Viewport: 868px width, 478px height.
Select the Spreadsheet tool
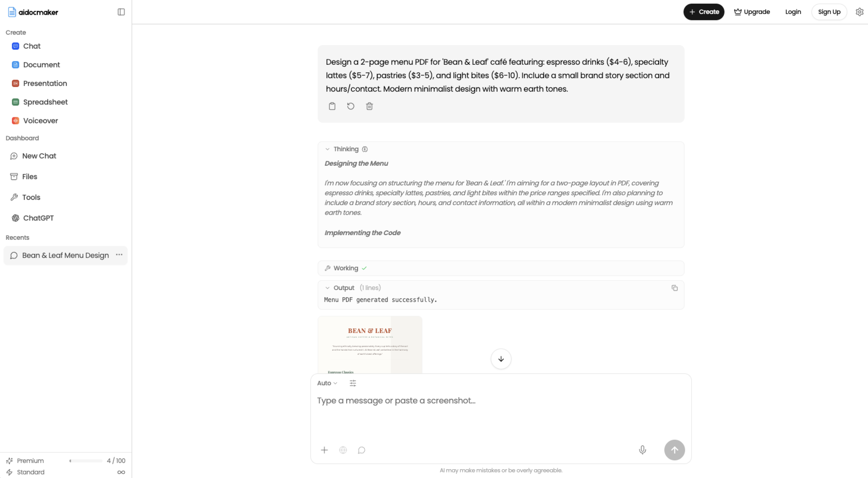45,102
